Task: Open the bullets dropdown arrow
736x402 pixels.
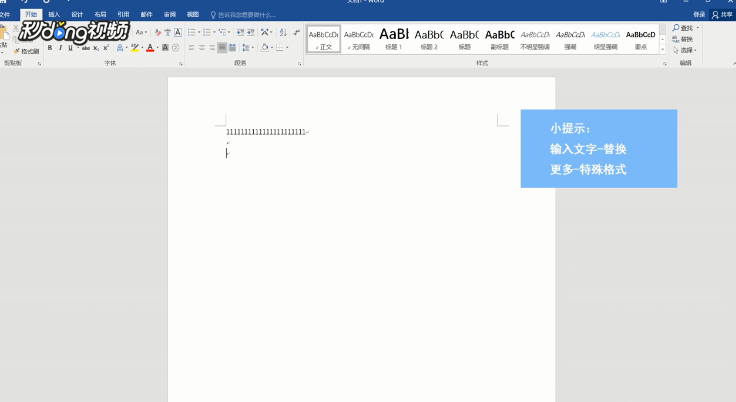Action: tap(199, 32)
